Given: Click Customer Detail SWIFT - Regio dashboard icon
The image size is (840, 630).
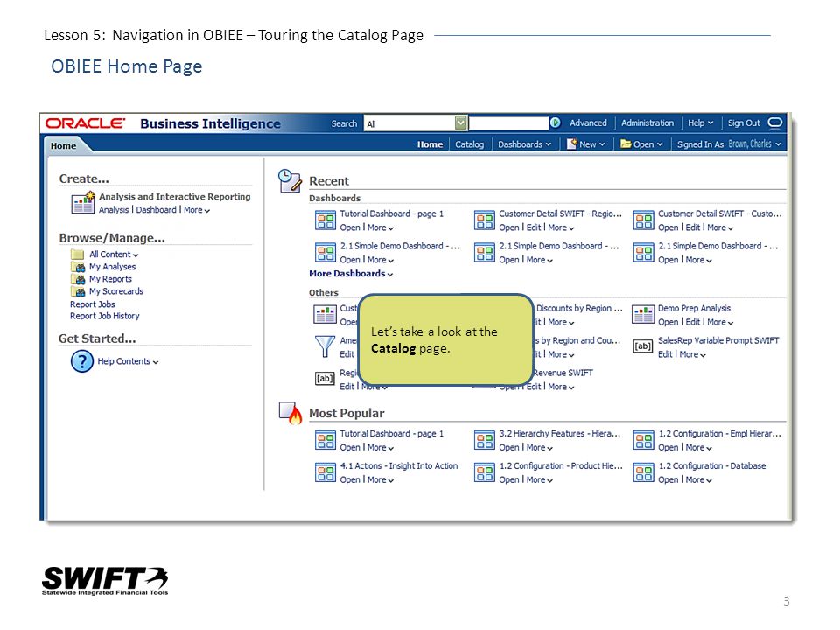Looking at the screenshot, I should pos(484,220).
